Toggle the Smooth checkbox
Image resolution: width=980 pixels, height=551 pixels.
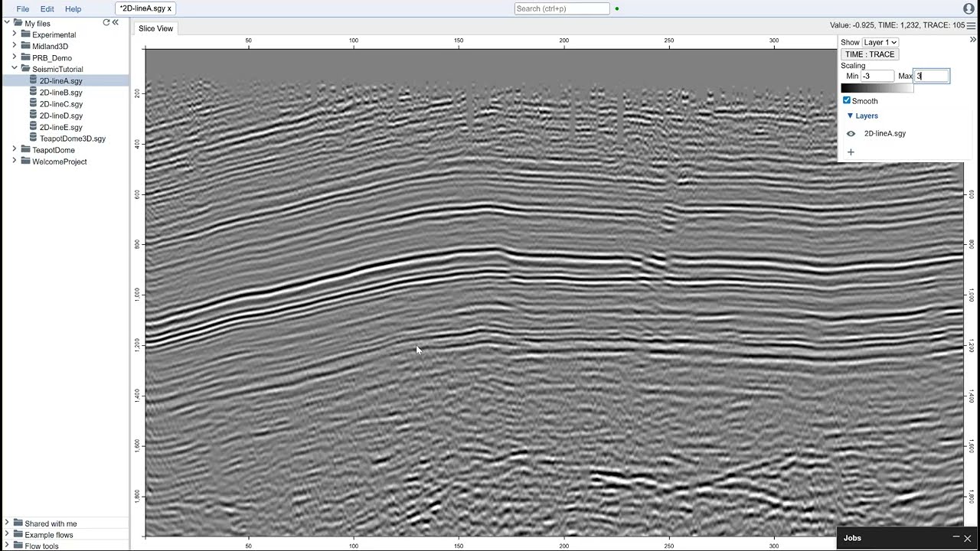(x=847, y=100)
